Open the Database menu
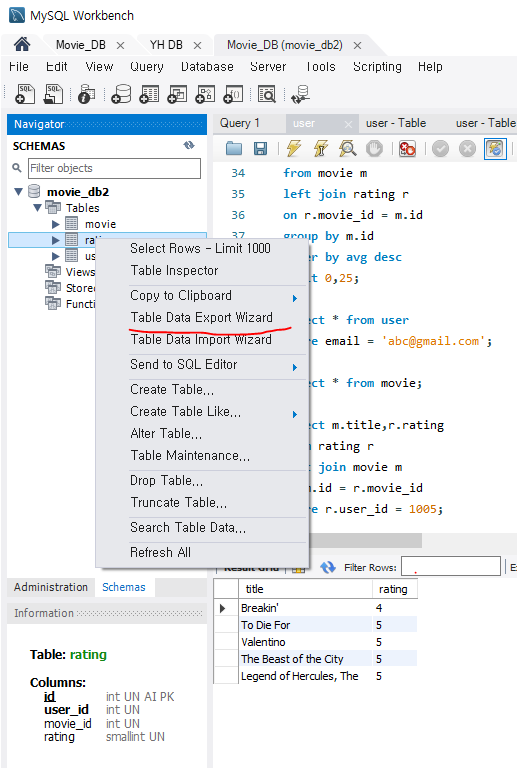The width and height of the screenshot is (517, 768). click(x=207, y=67)
